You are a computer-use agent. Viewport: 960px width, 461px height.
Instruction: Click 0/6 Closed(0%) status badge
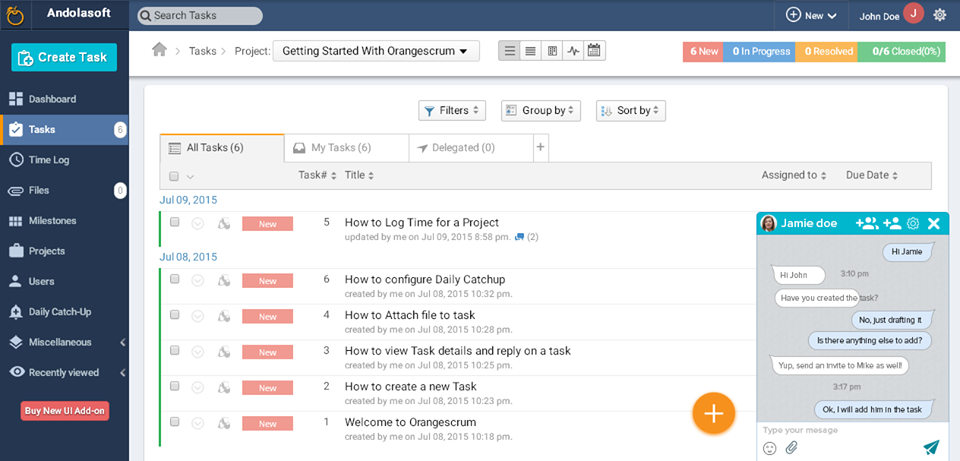(x=902, y=52)
